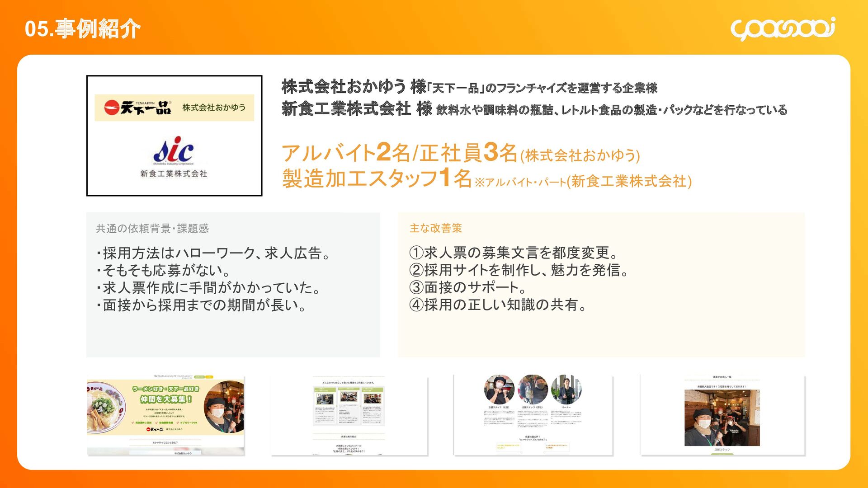Image resolution: width=868 pixels, height=488 pixels.
Task: Select the アルバイト2名/正社員3名 result text
Action: pos(400,153)
